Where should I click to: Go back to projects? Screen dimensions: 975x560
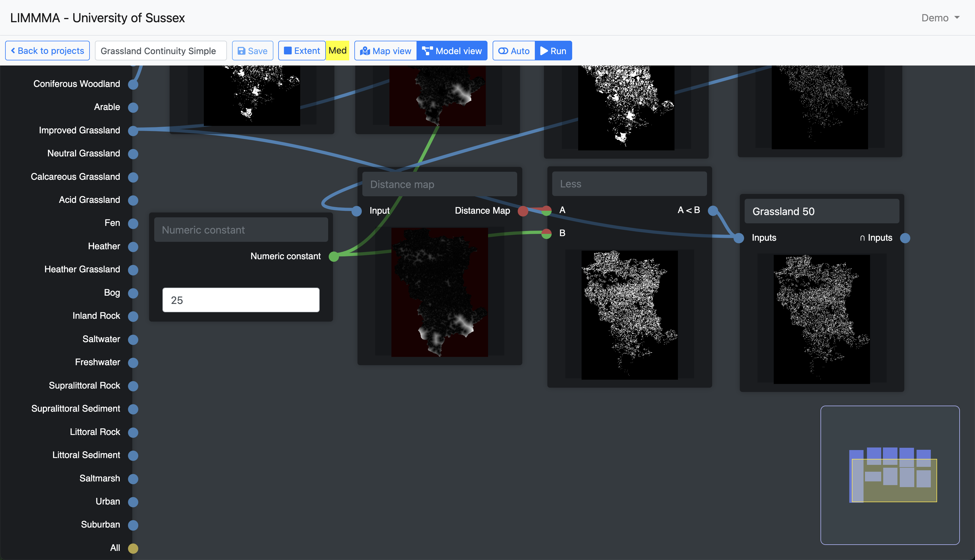[47, 51]
